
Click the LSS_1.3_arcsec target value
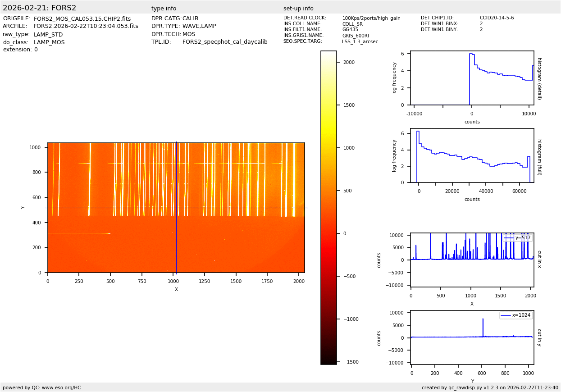360,41
